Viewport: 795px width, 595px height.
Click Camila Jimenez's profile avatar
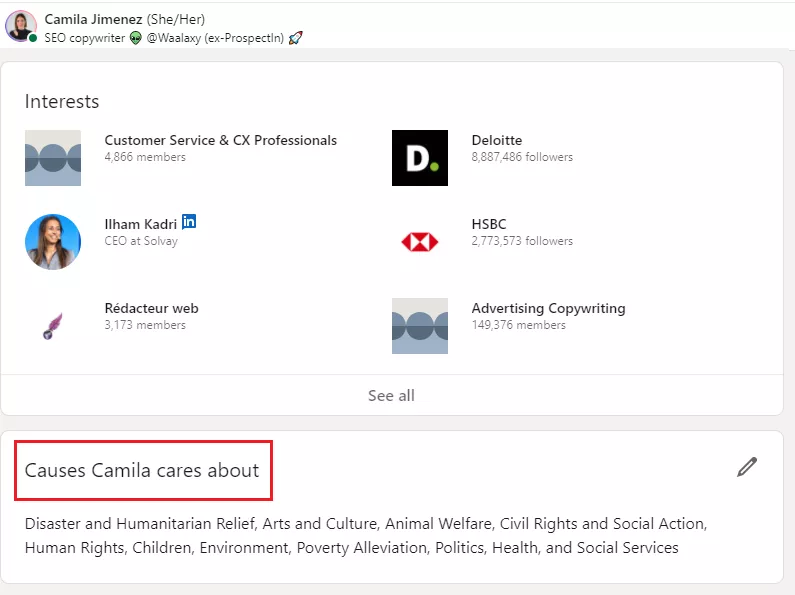pos(20,26)
